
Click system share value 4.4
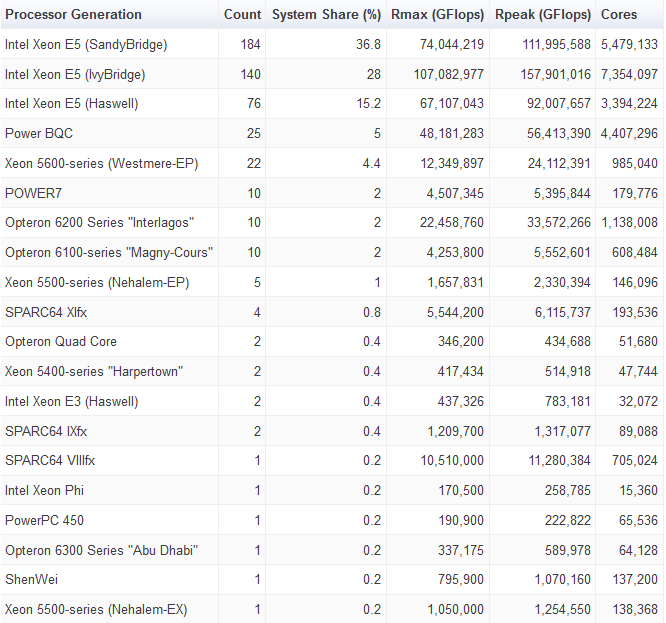tap(372, 164)
